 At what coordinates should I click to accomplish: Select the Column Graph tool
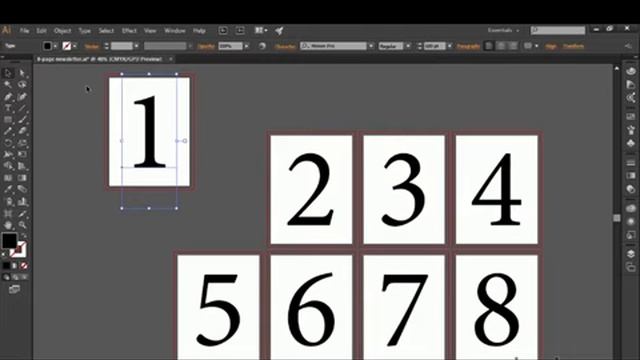click(22, 202)
